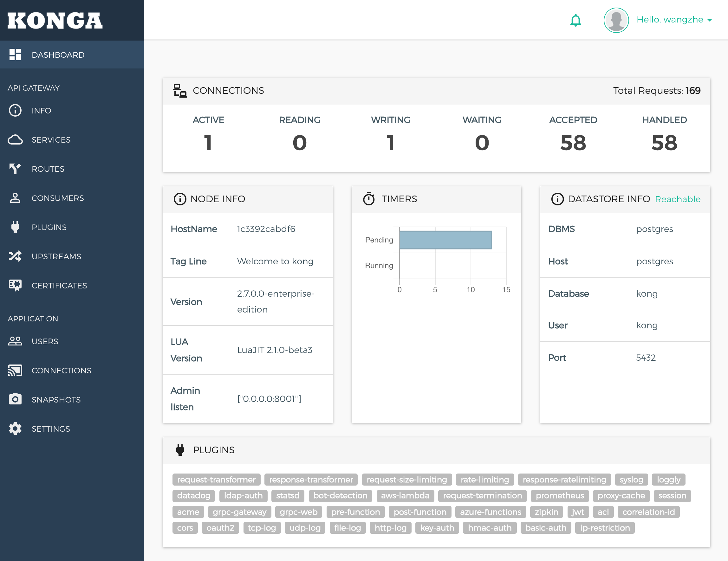728x561 pixels.
Task: Click the Upstreams shuffle icon
Action: 15,256
